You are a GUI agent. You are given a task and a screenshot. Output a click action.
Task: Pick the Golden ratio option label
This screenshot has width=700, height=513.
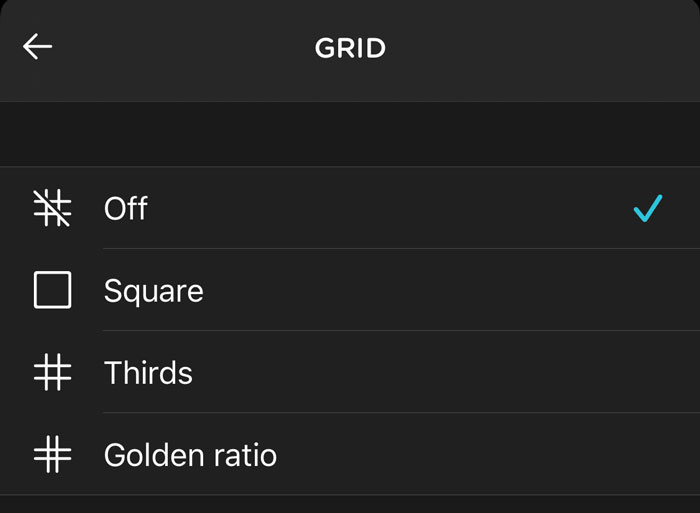click(190, 455)
